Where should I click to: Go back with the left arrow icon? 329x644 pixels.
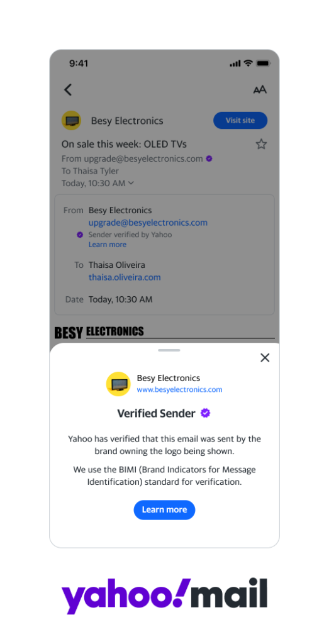pos(68,89)
